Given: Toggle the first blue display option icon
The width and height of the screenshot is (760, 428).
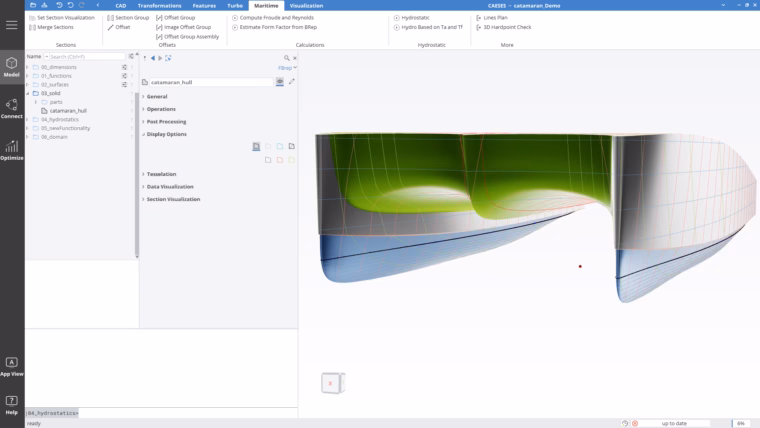Looking at the screenshot, I should [280, 146].
